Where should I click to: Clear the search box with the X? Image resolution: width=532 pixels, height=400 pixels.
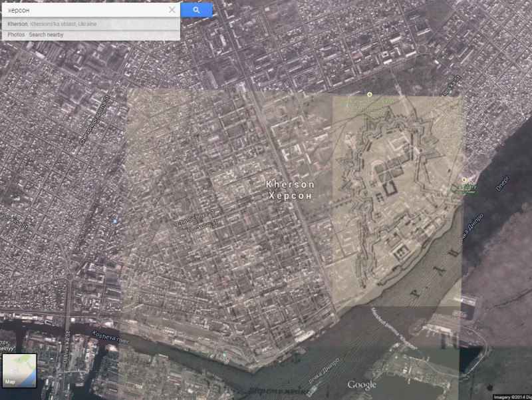tap(172, 10)
